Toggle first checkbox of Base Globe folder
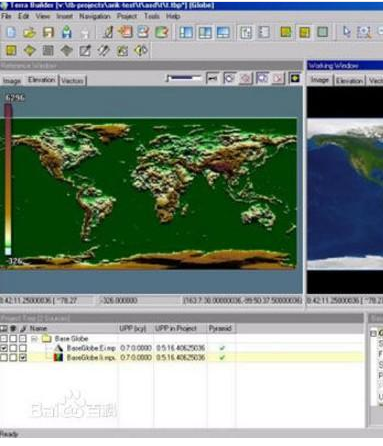This screenshot has width=383, height=446. [4, 339]
